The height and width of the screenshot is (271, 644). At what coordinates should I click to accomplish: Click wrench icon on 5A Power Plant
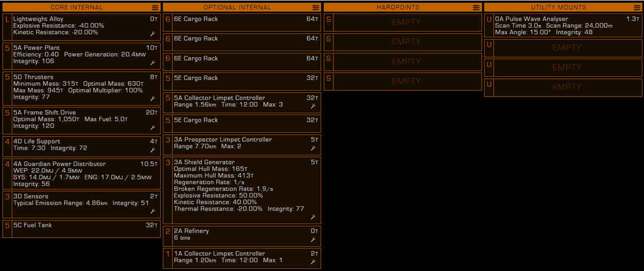click(153, 62)
